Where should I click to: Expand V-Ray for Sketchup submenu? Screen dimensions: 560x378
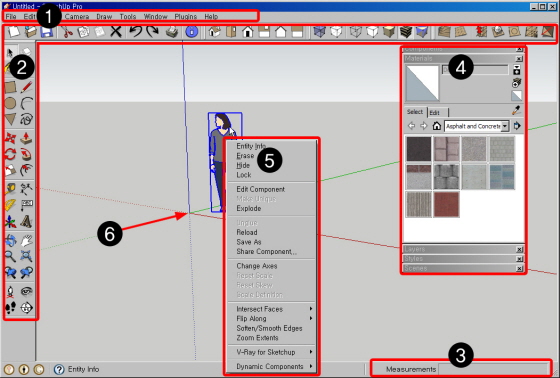(272, 352)
